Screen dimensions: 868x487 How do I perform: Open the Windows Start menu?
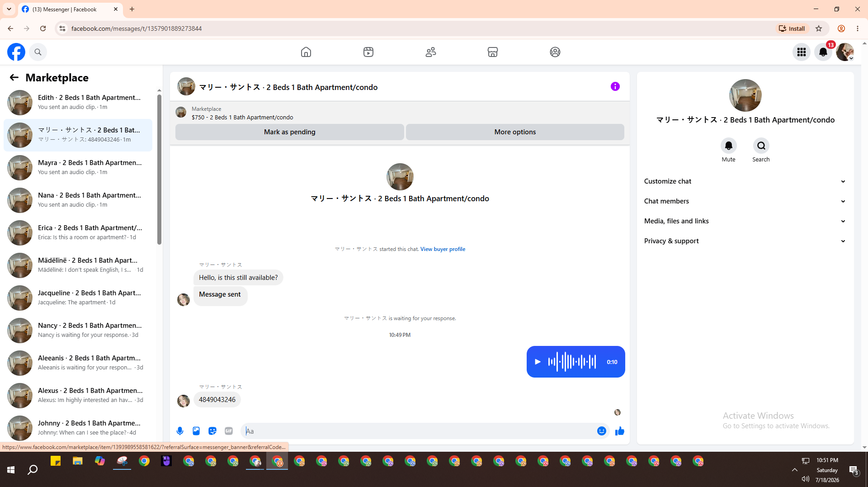tap(11, 470)
